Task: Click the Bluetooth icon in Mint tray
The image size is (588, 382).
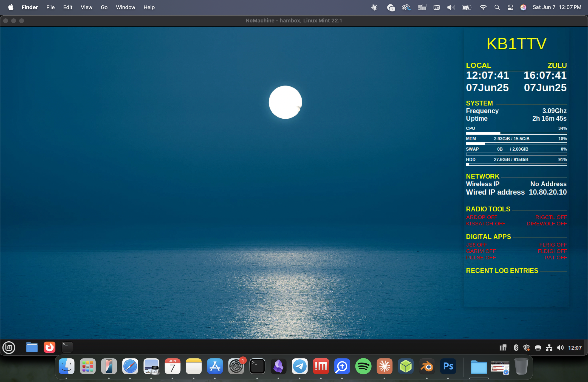Action: point(516,348)
